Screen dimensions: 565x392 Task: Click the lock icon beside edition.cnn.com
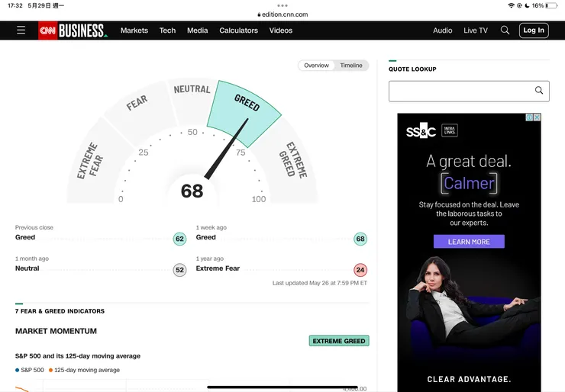[x=259, y=14]
